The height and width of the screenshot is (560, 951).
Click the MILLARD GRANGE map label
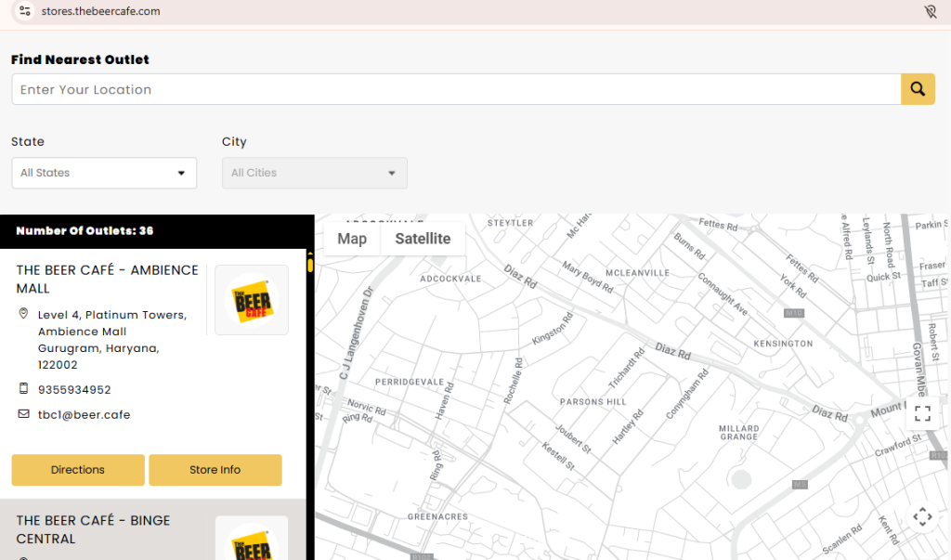738,433
